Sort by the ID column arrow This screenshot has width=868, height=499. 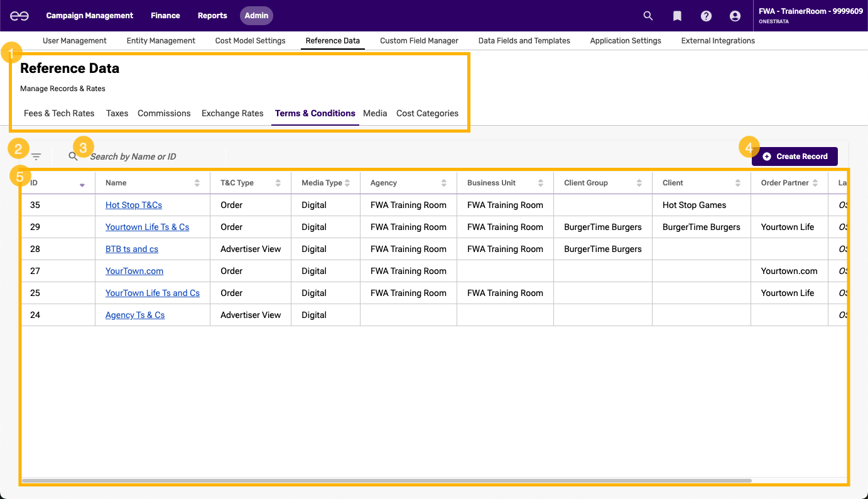[82, 184]
